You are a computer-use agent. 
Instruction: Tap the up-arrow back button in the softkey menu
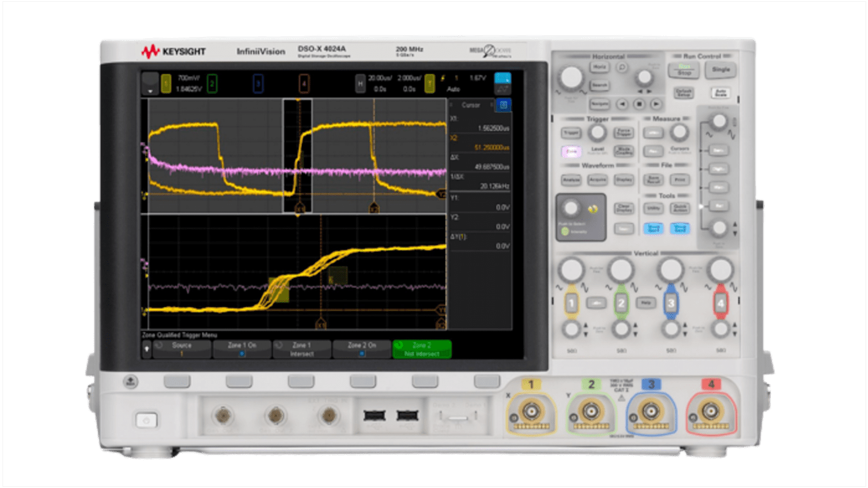146,349
